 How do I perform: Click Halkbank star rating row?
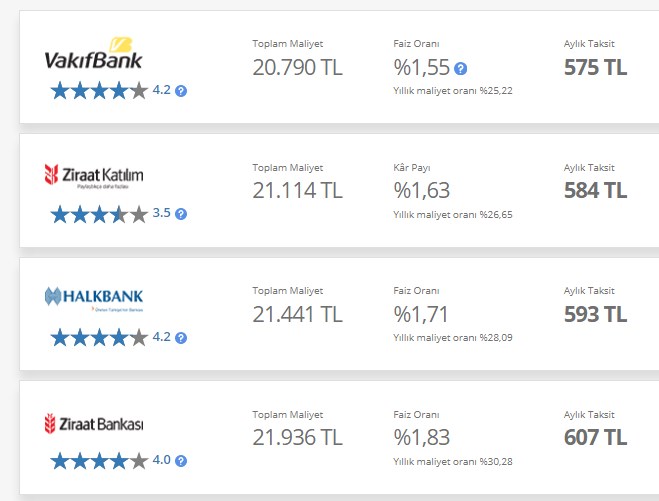(99, 338)
